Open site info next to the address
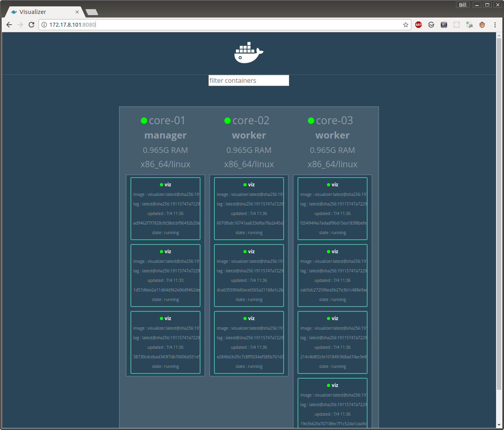This screenshot has height=430, width=504. click(44, 24)
